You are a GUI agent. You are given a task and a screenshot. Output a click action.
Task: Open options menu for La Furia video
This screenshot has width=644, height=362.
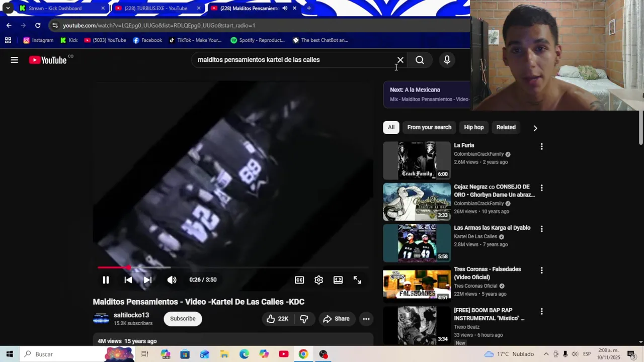(541, 146)
